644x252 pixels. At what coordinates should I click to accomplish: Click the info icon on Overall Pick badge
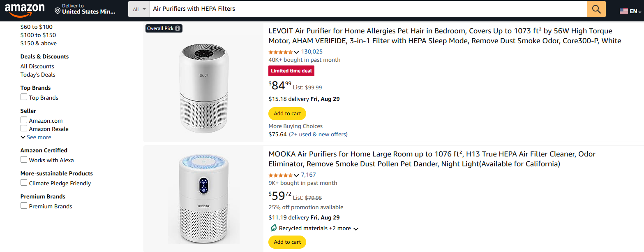pyautogui.click(x=177, y=28)
